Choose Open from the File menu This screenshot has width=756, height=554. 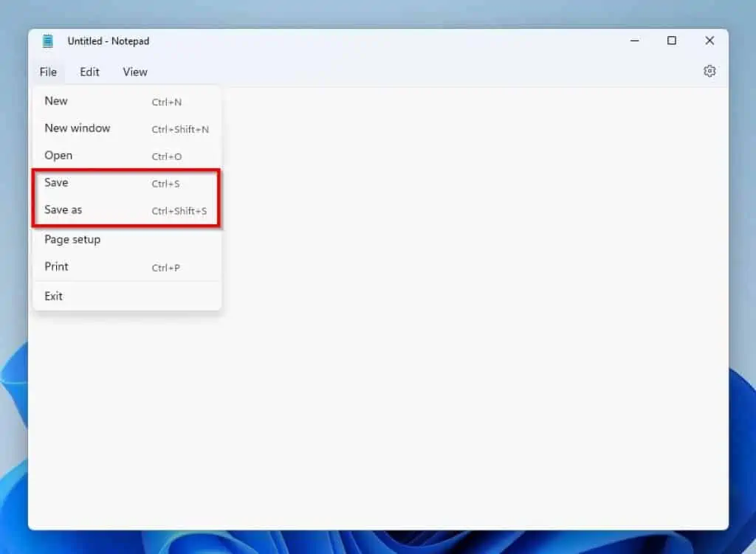click(x=127, y=156)
